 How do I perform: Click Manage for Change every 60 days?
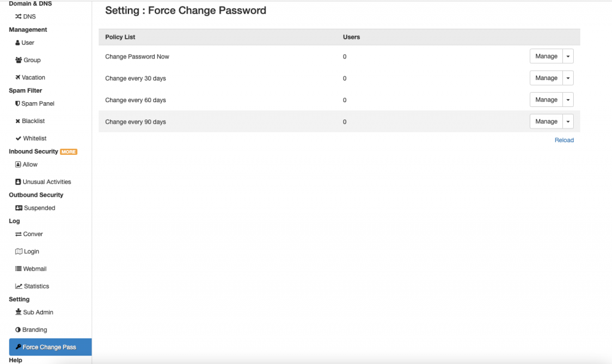coord(546,99)
